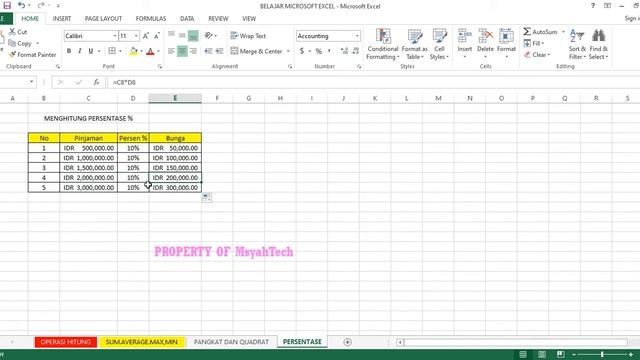Viewport: 640px width, 360px height.
Task: Open the Format cells menu
Action: [x=506, y=44]
